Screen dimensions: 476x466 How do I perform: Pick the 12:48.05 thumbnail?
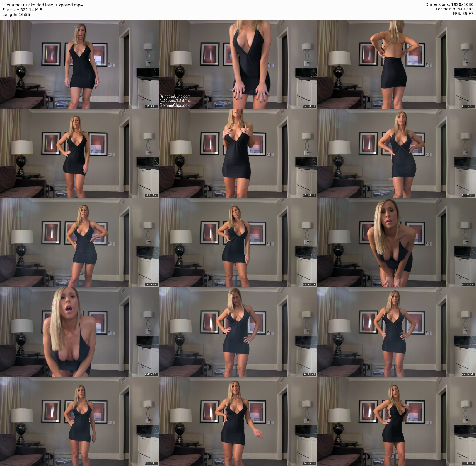coord(397,332)
